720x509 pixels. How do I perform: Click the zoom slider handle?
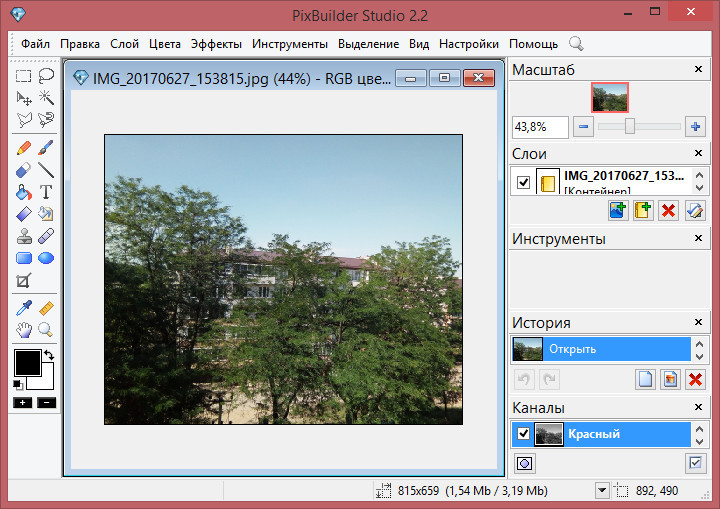(x=630, y=126)
